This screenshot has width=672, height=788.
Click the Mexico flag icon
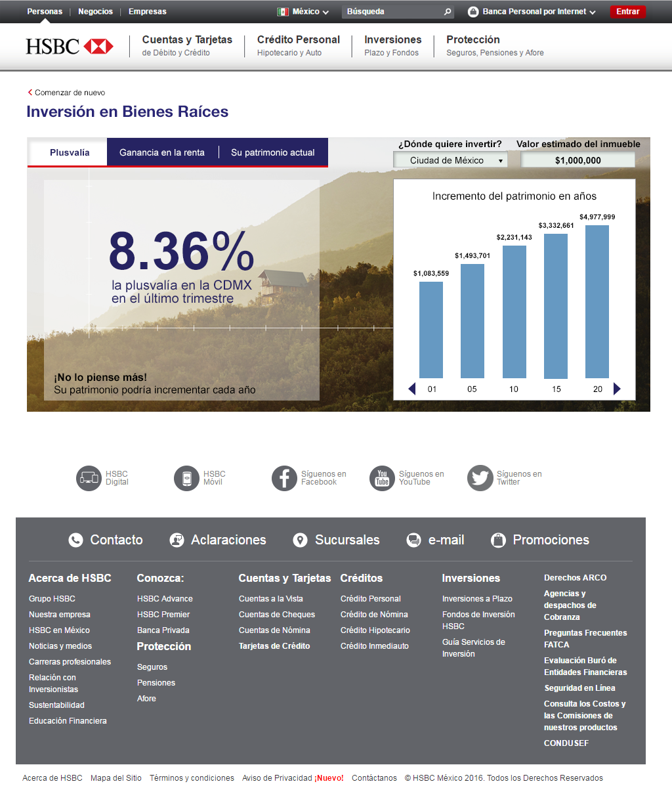283,12
